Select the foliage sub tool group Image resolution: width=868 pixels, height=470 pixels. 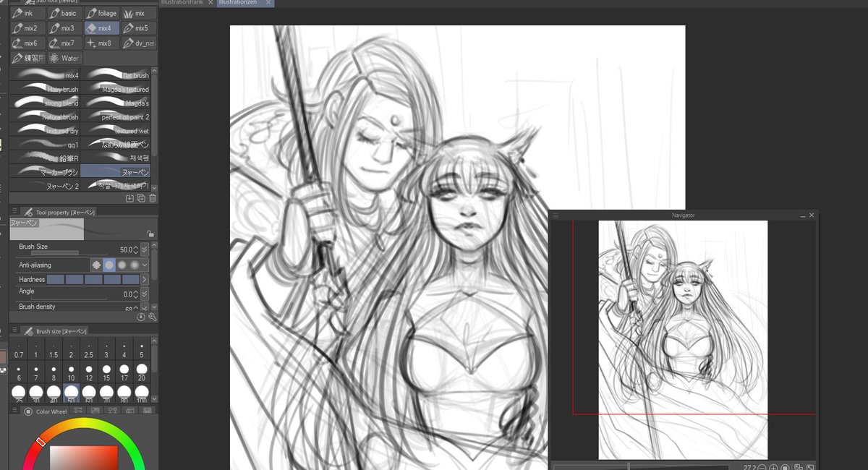click(x=101, y=13)
